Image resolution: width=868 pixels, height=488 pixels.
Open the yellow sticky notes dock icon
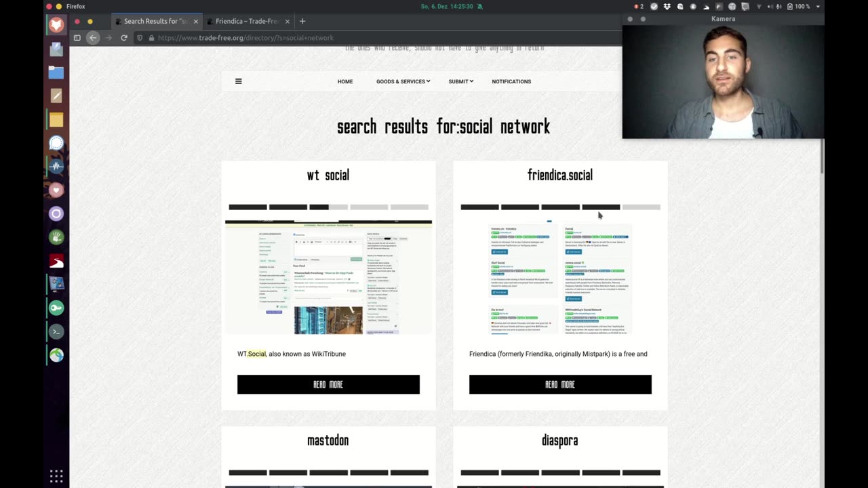[x=56, y=119]
